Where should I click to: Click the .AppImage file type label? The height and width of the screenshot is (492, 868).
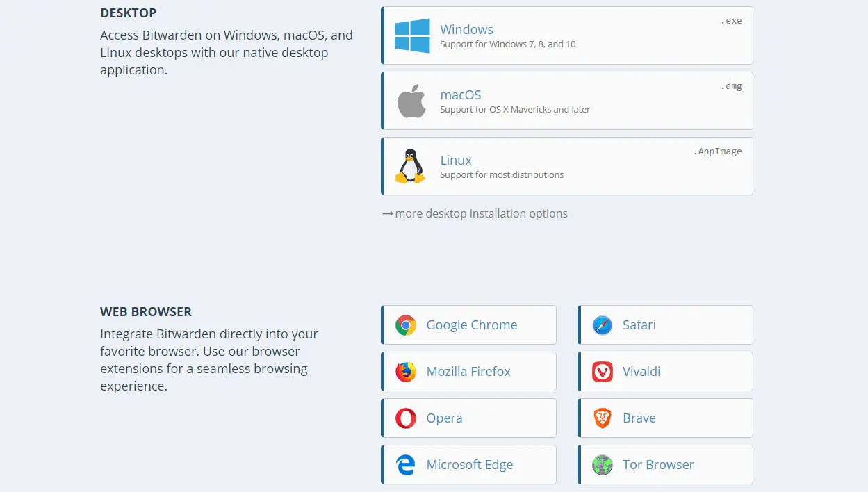point(717,151)
